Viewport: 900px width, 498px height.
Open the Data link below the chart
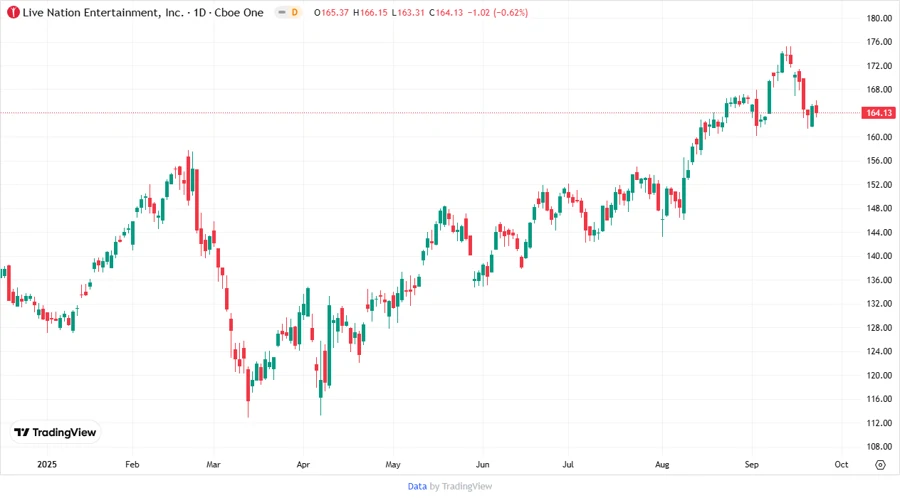(417, 487)
